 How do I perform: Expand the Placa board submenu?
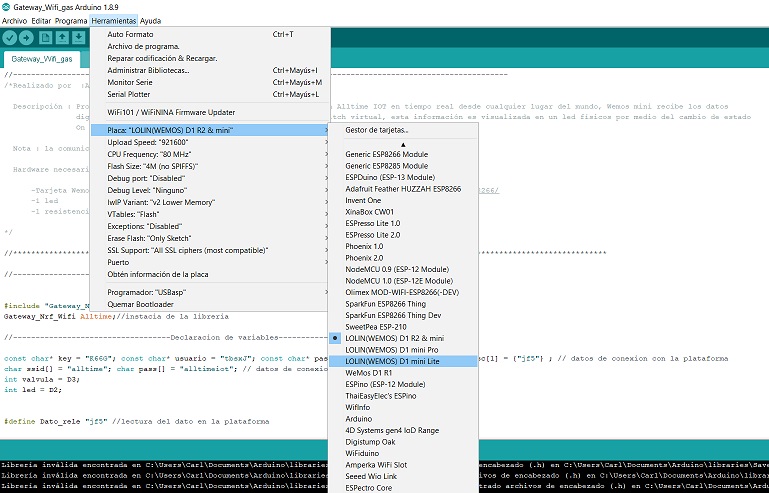pos(210,130)
